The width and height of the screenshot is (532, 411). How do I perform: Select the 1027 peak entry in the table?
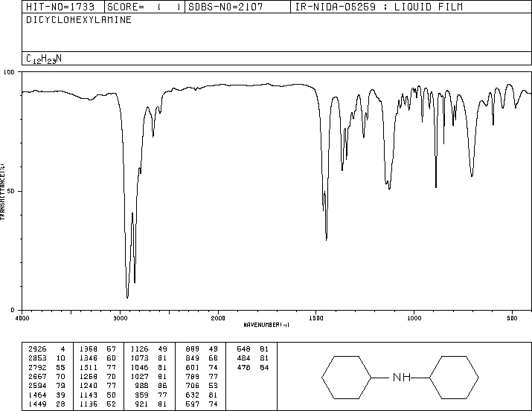[149, 376]
